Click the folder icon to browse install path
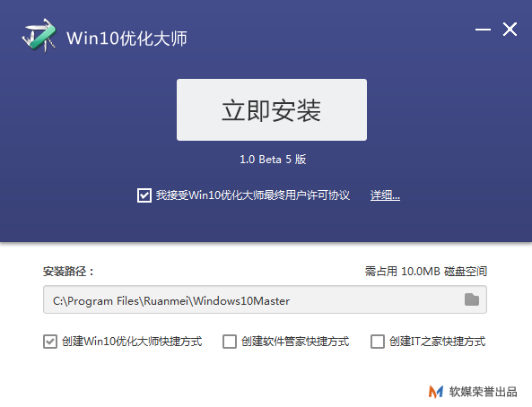 472,299
